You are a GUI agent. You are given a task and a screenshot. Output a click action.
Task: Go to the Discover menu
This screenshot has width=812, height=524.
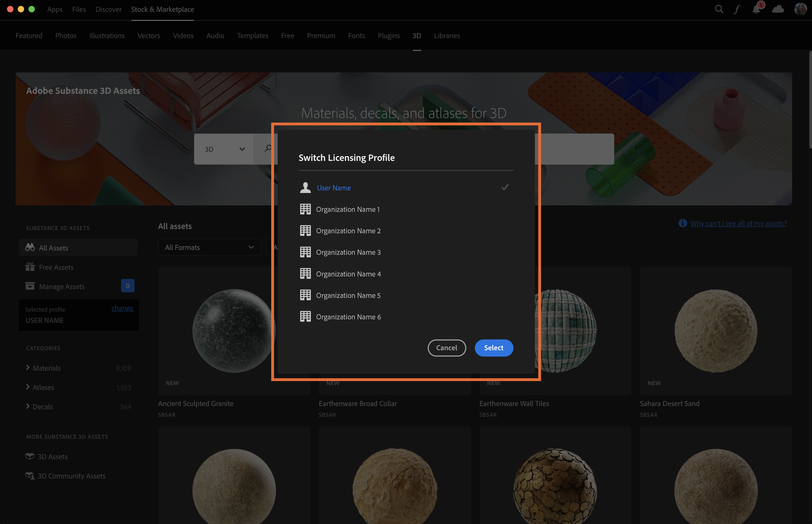coord(108,9)
